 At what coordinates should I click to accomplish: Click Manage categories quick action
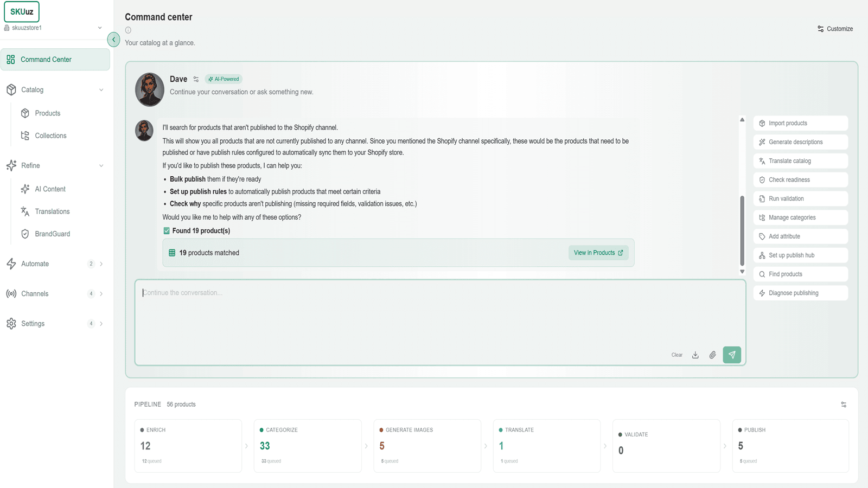coord(801,217)
